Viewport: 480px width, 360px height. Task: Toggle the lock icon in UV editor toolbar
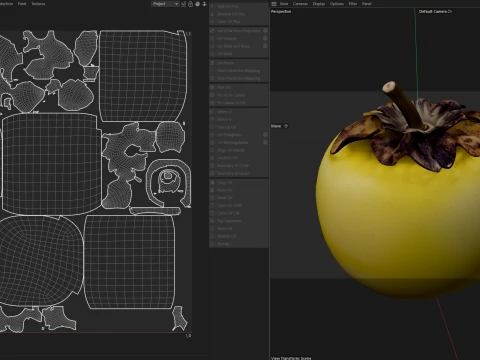click(x=190, y=4)
